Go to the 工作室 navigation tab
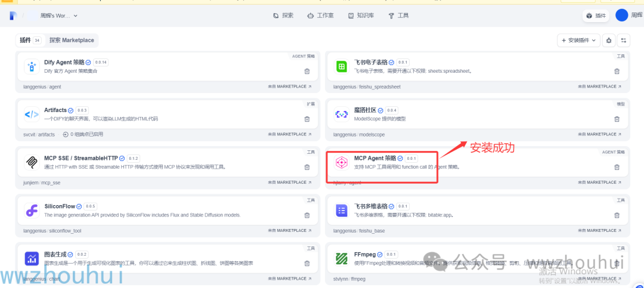This screenshot has height=288, width=644. click(320, 16)
